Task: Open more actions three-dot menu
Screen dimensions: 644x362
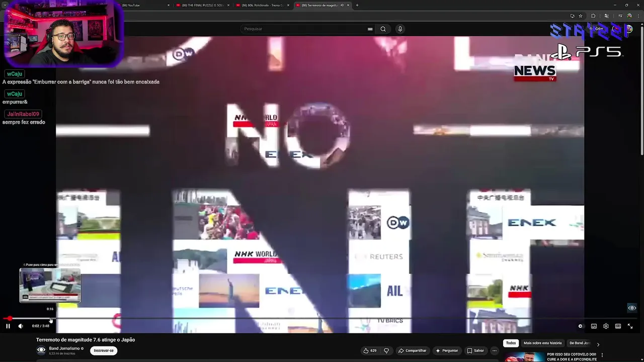Action: tap(495, 350)
